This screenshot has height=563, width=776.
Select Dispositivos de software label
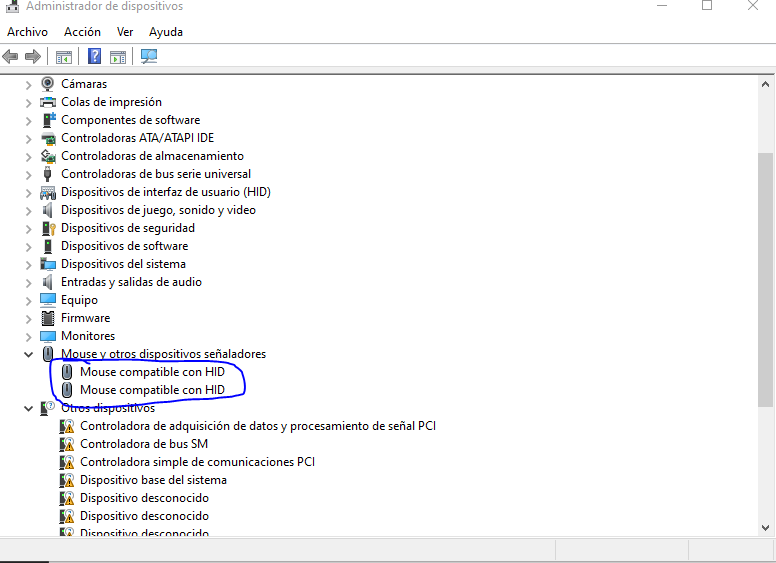[124, 246]
